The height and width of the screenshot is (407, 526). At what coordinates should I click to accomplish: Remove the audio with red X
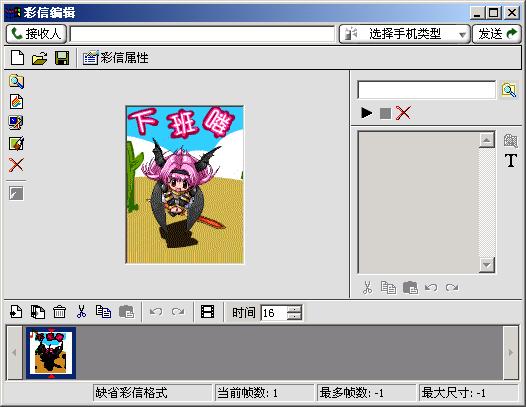(x=403, y=113)
